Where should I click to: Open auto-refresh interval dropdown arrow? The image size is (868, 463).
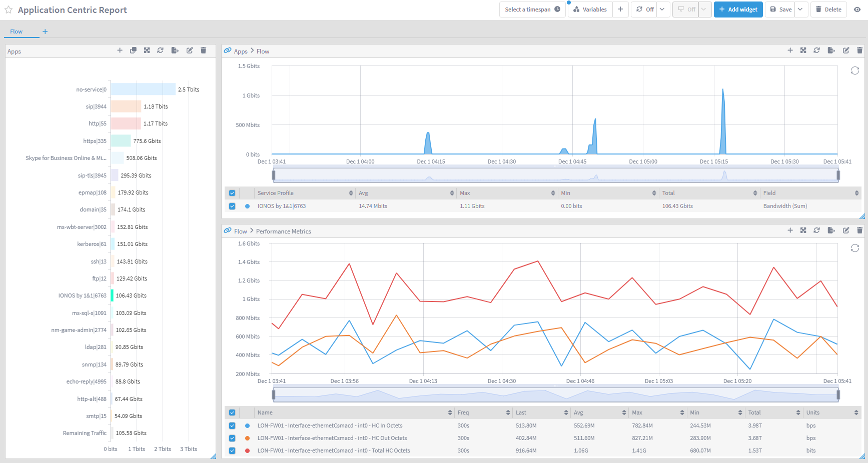coord(662,9)
